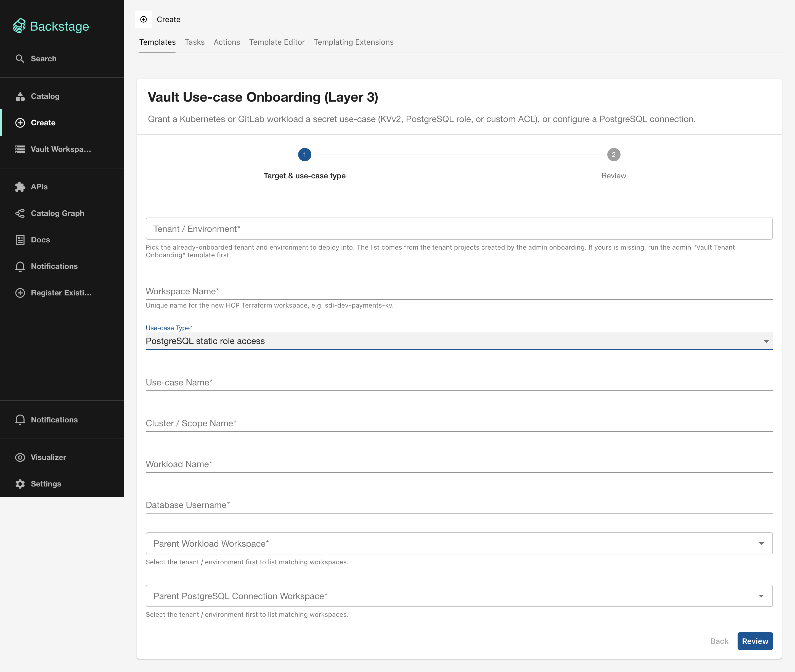Click the Back button
The image size is (795, 672).
[719, 641]
